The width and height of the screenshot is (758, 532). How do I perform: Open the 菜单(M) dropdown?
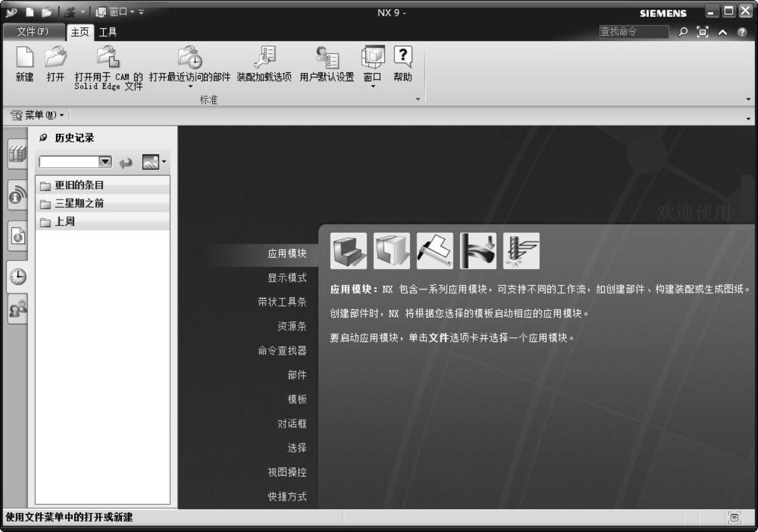click(37, 115)
